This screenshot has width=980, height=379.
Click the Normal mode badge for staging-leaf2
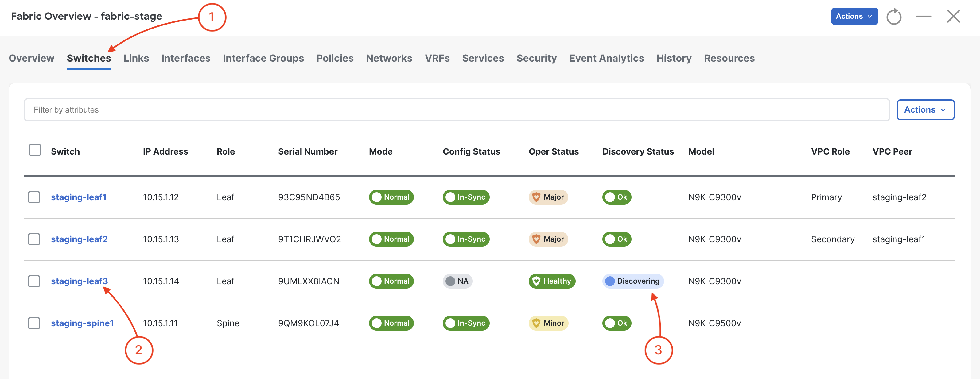click(x=391, y=239)
